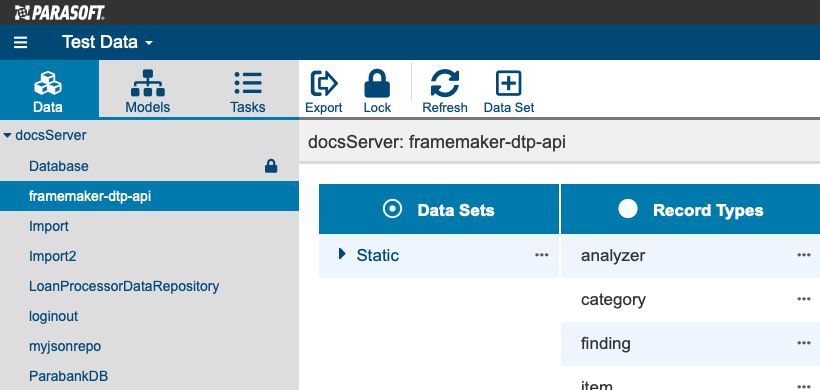Screen dimensions: 820x390
Task: Switch to the Models tab
Action: [x=147, y=91]
